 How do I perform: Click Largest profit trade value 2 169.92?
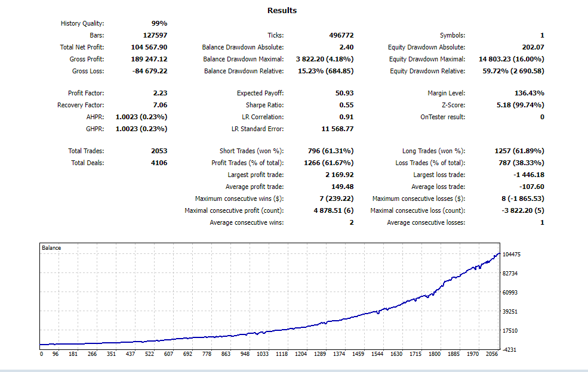click(340, 175)
